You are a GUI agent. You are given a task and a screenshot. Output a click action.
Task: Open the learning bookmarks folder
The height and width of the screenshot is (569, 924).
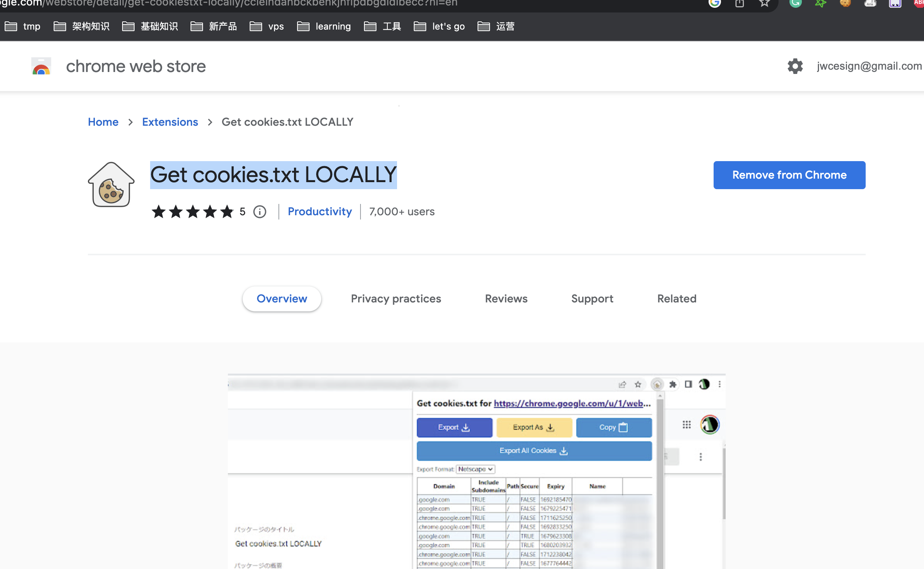(x=324, y=26)
